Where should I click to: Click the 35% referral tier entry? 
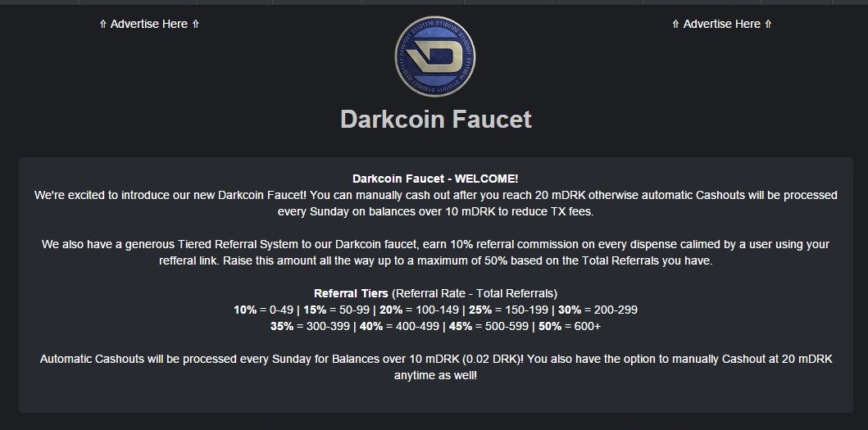[310, 327]
